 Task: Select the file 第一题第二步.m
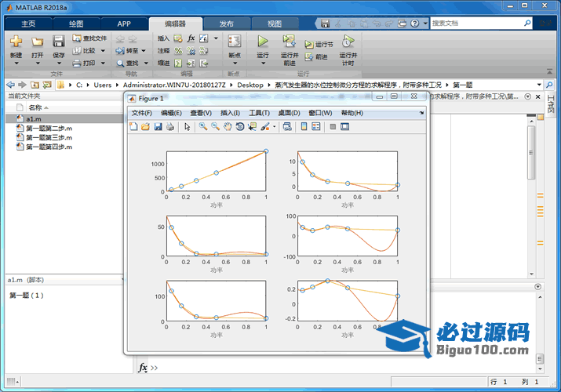49,128
